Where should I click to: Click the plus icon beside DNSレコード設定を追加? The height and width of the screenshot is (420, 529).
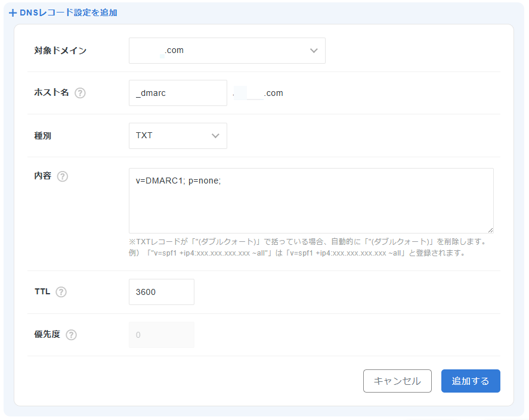[x=13, y=13]
